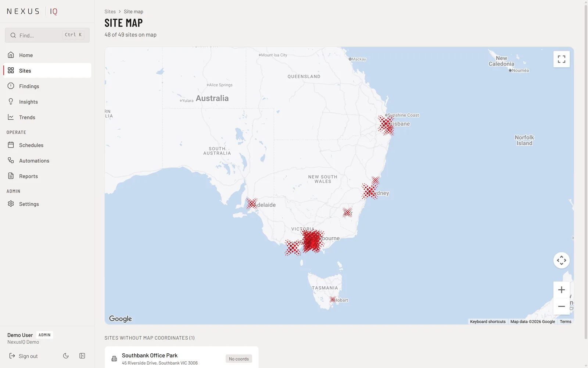The width and height of the screenshot is (588, 368).
Task: Click the Findings alert icon
Action: (x=11, y=86)
